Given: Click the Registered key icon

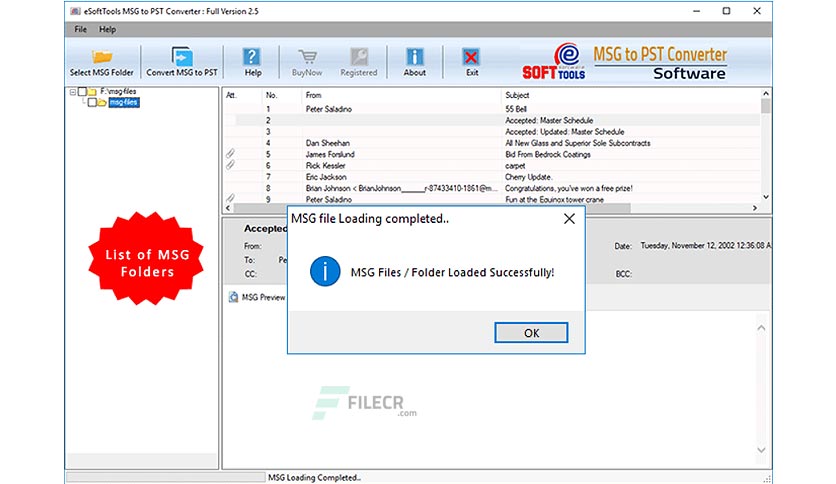Looking at the screenshot, I should pyautogui.click(x=359, y=57).
